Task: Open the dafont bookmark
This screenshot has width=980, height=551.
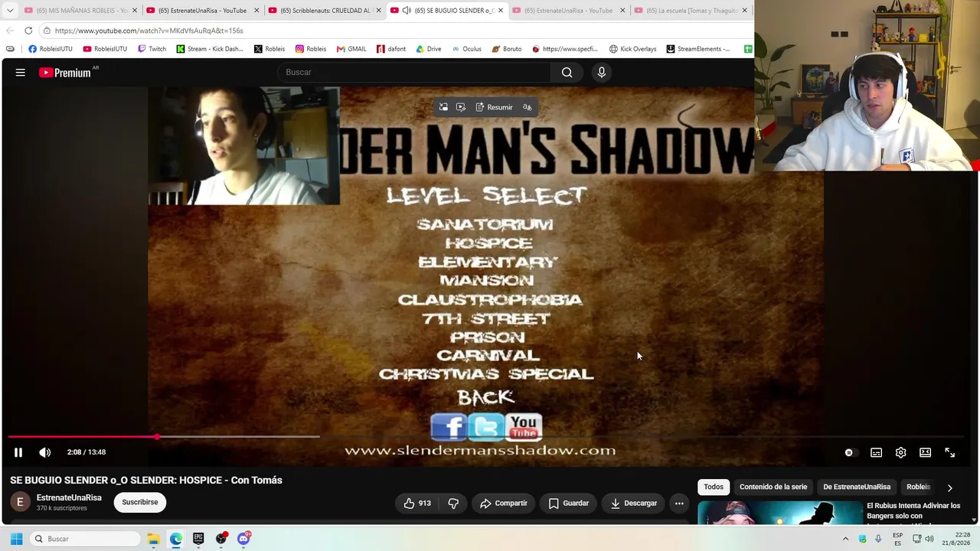Action: tap(391, 49)
